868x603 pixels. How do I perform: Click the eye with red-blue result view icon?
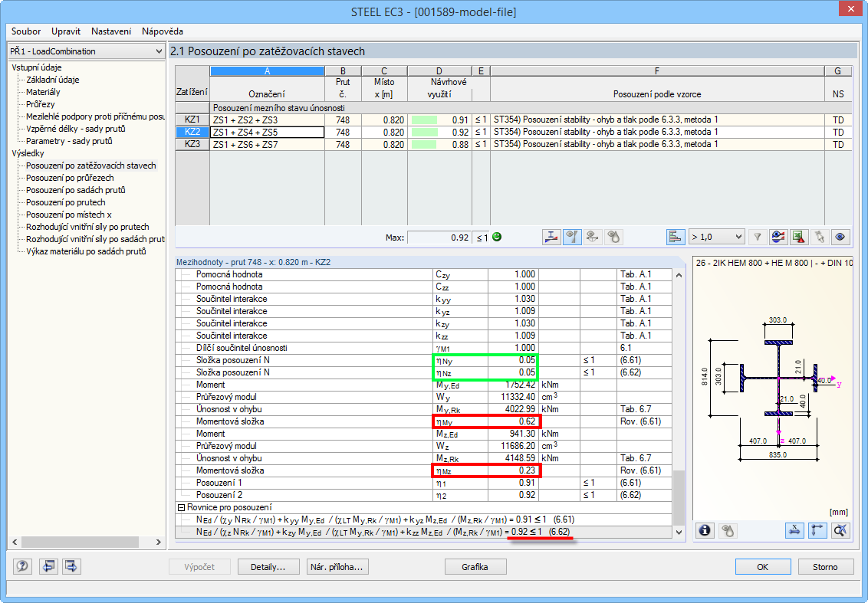(x=778, y=238)
